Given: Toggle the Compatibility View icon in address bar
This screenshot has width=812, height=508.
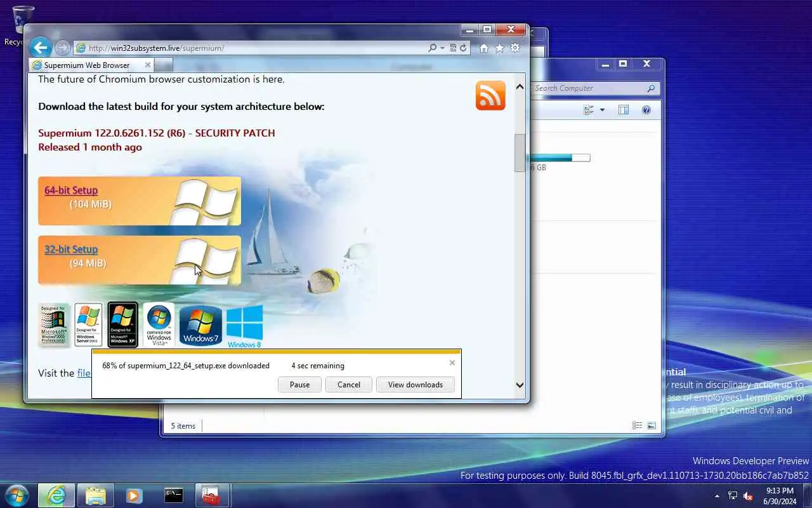Looking at the screenshot, I should pos(453,48).
